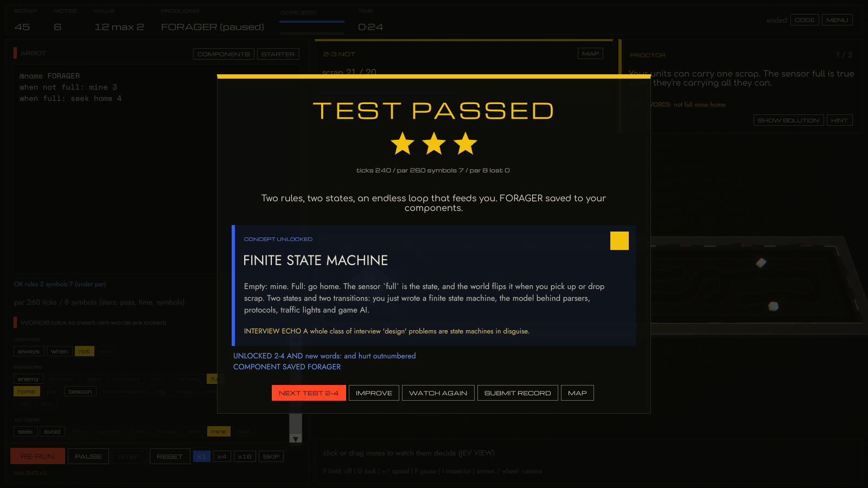Insert the word 'always'
This screenshot has height=488, width=868.
[29, 351]
